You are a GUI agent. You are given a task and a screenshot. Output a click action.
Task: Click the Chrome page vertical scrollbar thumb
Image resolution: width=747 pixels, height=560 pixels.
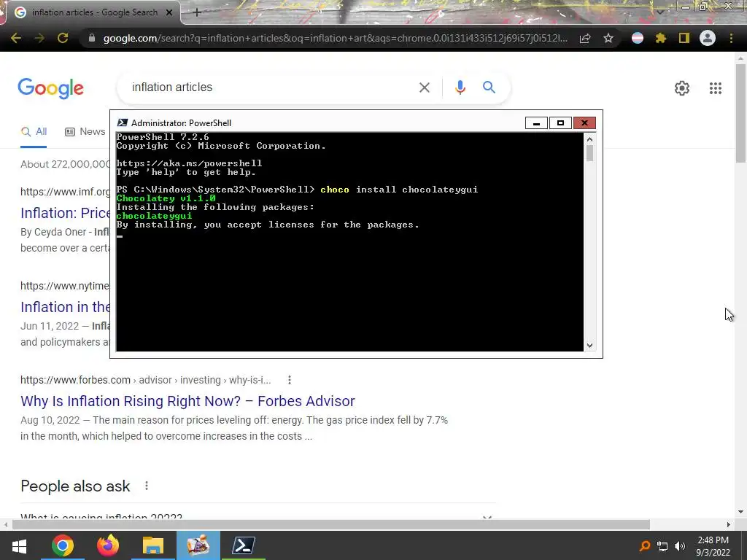pyautogui.click(x=740, y=113)
